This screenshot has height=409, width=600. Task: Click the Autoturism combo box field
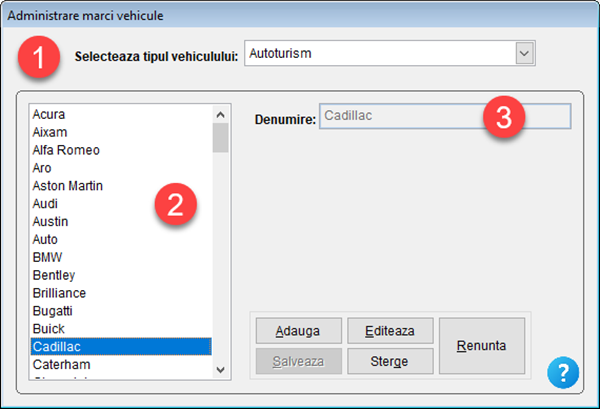pyautogui.click(x=390, y=53)
